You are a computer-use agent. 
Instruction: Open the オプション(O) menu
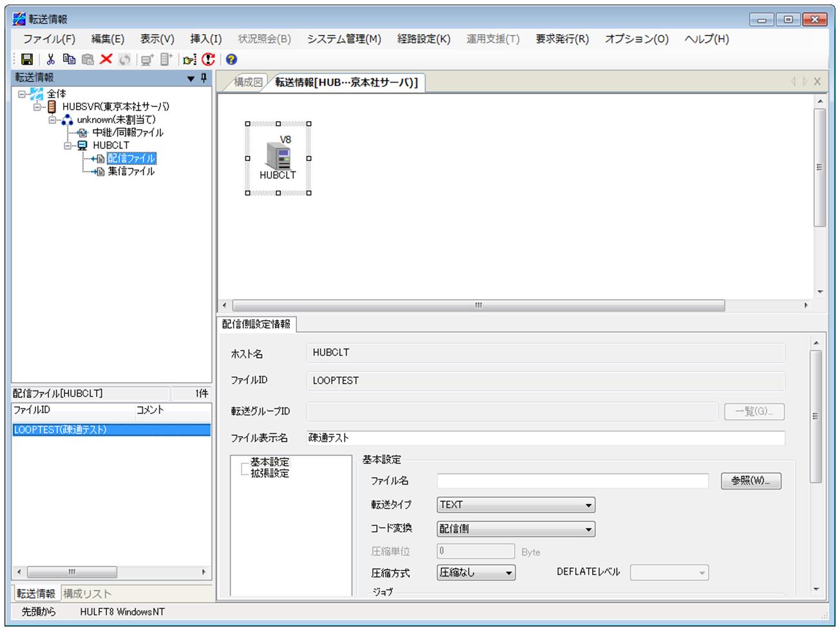[636, 39]
